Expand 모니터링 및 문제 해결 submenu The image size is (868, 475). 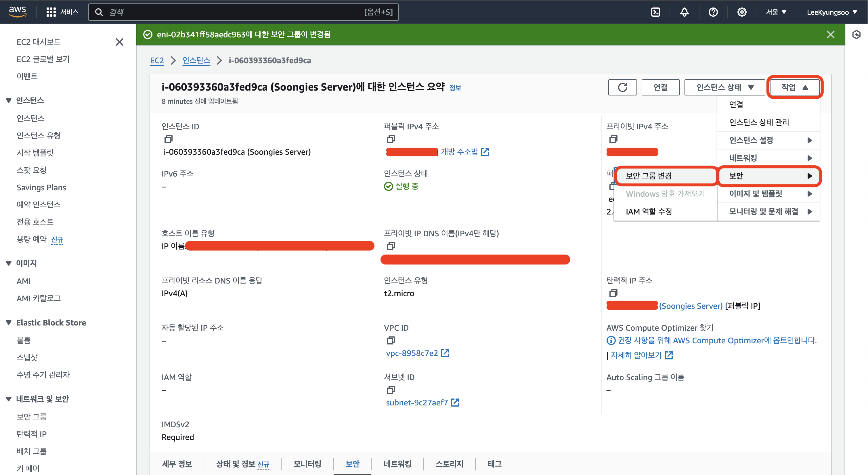[768, 212]
